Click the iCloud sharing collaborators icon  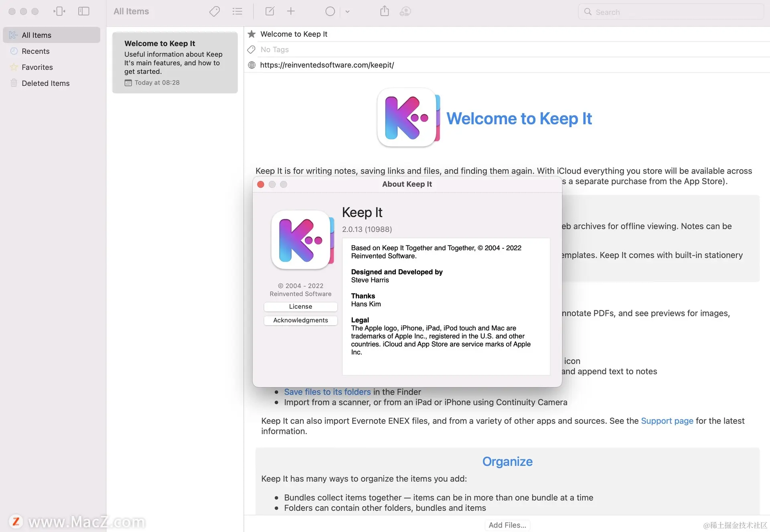coord(405,11)
